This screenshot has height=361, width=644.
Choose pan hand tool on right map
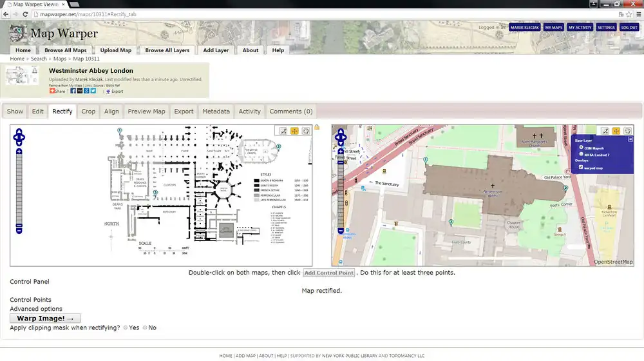[627, 131]
